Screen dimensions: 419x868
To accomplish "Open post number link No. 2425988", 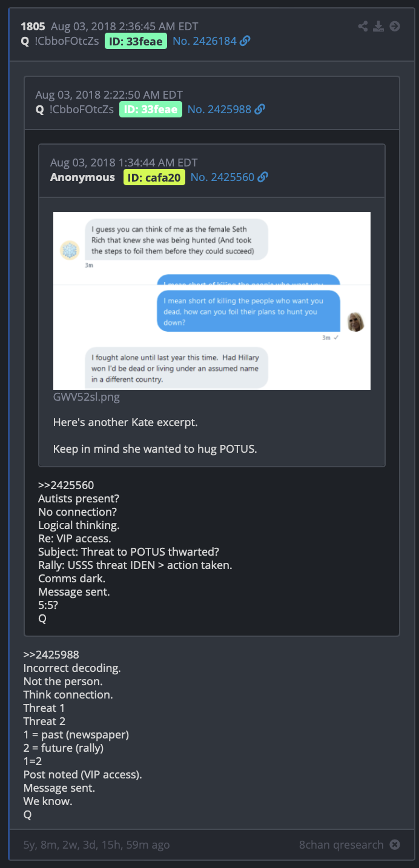I will click(219, 110).
